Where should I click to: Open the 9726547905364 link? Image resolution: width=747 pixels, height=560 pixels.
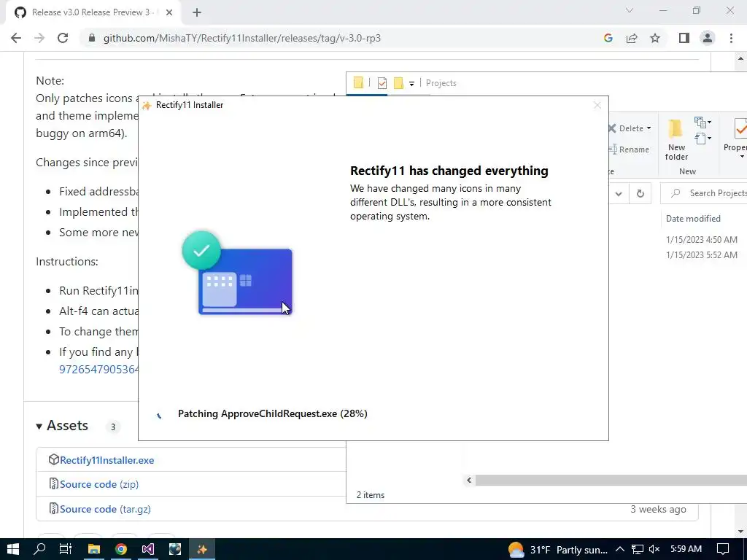98,370
